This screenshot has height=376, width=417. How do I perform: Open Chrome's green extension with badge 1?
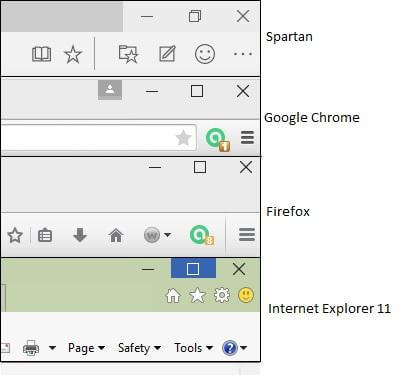217,139
